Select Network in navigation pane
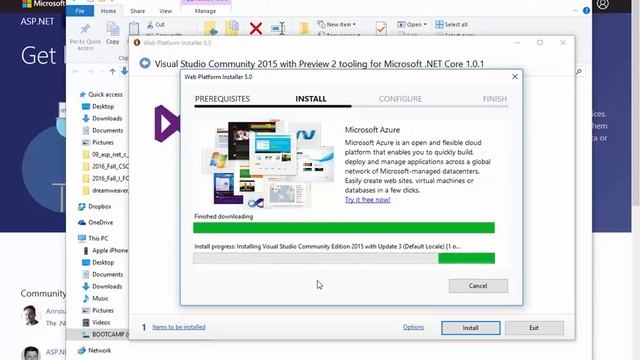Viewport: 640px width, 360px height. pyautogui.click(x=95, y=351)
